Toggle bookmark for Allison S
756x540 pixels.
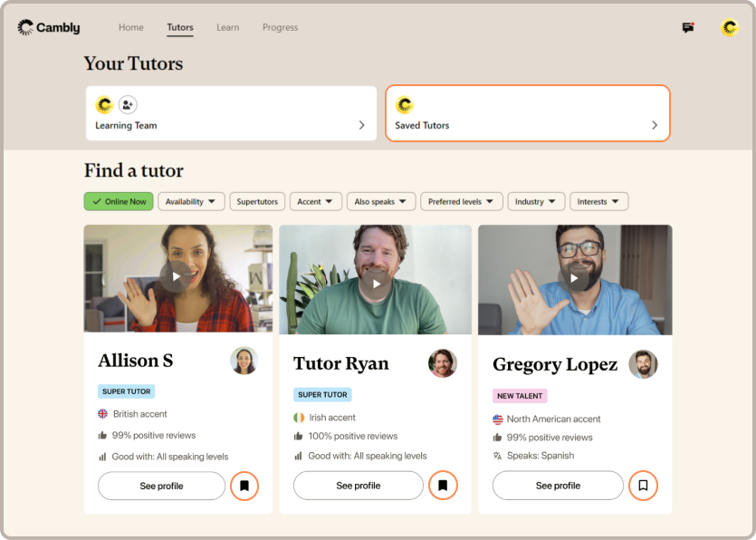pos(244,486)
